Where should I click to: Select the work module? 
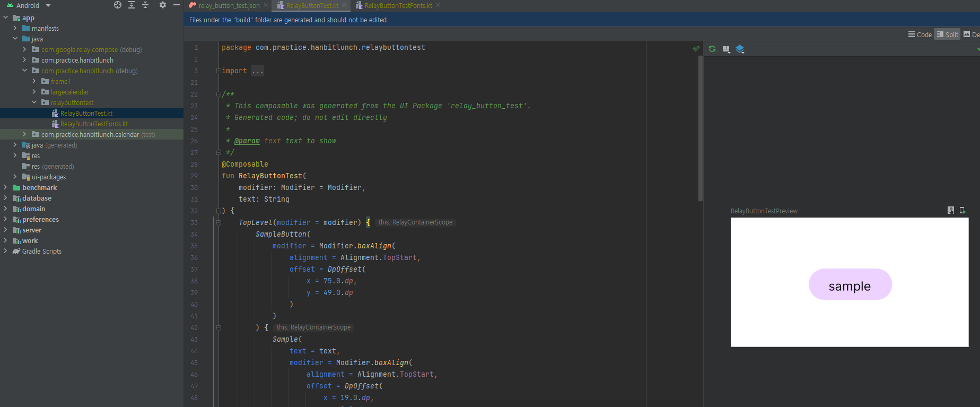(30, 240)
